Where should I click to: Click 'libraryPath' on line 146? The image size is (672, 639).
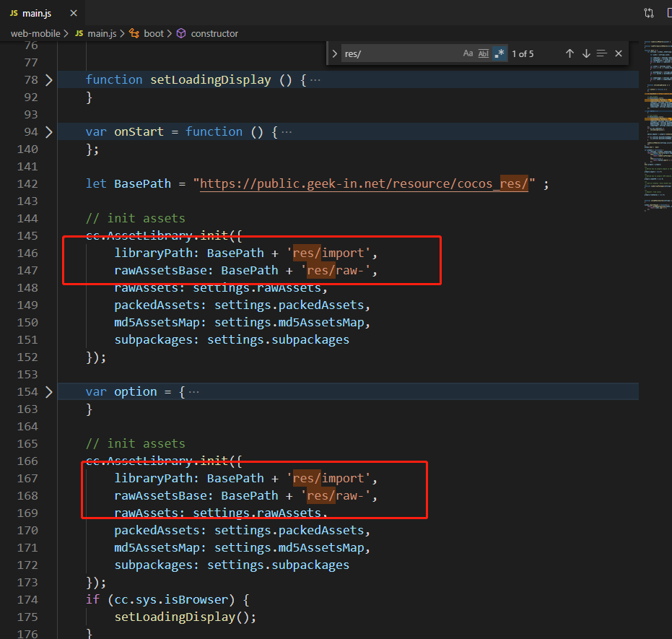pyautogui.click(x=153, y=253)
